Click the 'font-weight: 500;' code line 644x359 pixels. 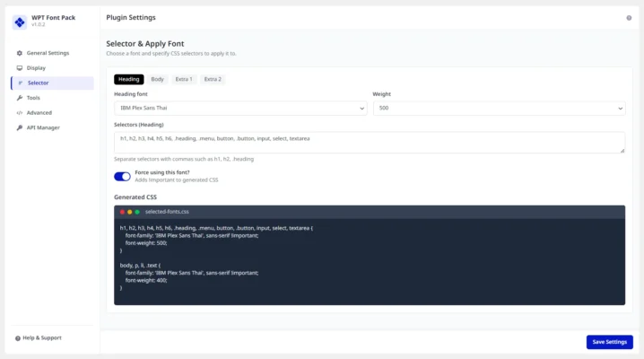tap(146, 243)
